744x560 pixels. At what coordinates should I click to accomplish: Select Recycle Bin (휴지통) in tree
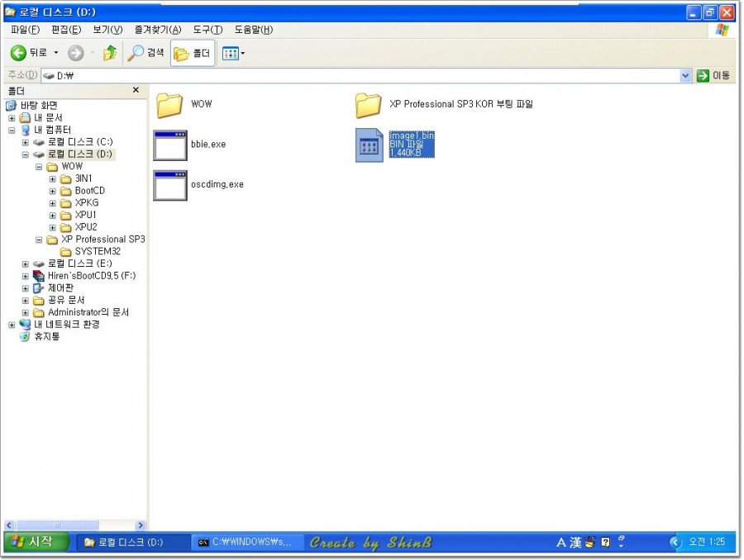tap(46, 337)
